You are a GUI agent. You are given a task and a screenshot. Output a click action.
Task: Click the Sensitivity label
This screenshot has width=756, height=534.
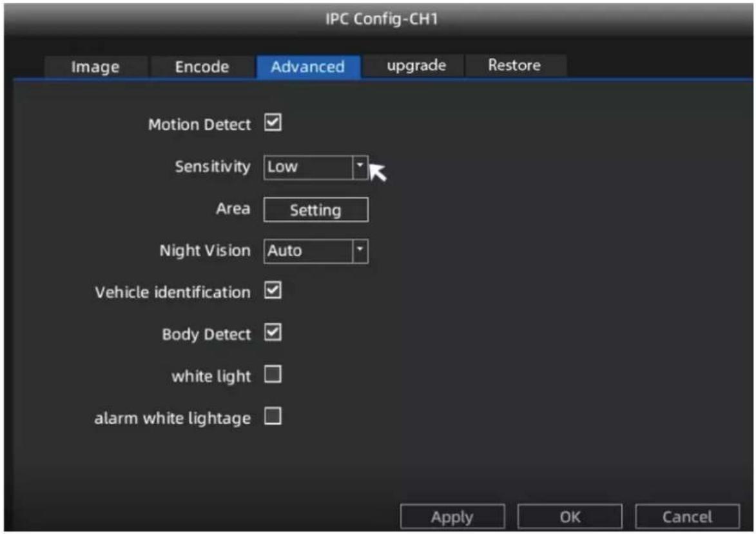[x=213, y=167]
